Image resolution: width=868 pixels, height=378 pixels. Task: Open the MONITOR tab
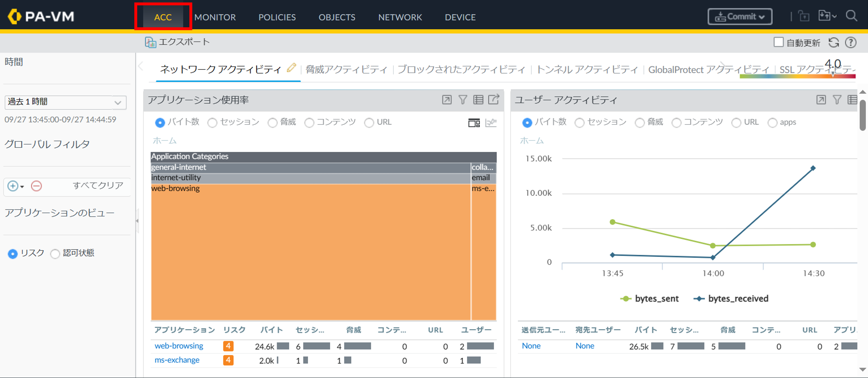click(215, 17)
